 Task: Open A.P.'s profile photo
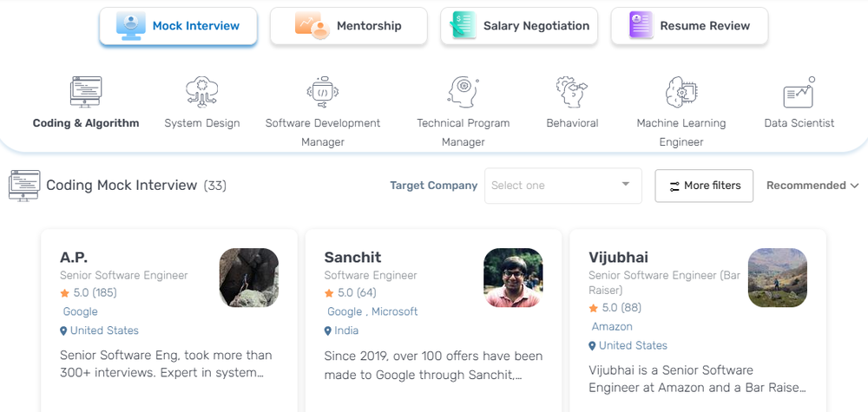click(249, 278)
